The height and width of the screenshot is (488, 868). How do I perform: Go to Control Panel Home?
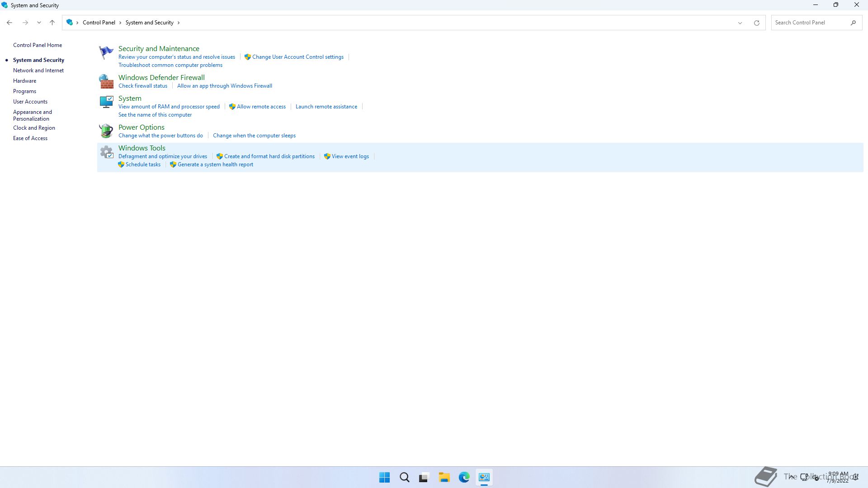pos(38,45)
